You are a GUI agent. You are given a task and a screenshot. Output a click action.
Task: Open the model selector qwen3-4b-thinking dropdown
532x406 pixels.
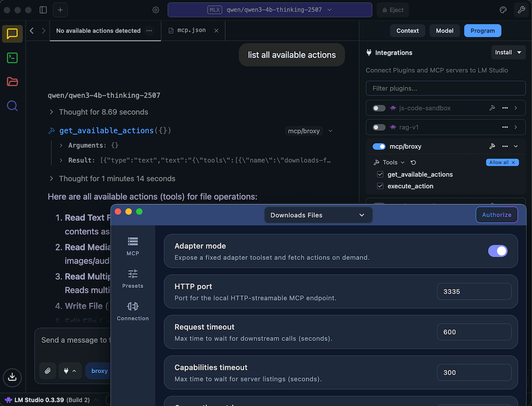[270, 10]
